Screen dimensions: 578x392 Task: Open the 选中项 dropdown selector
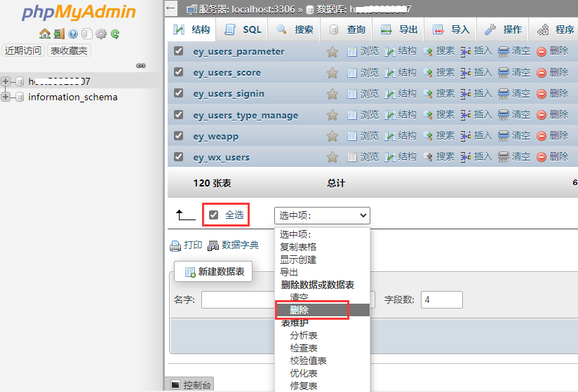322,215
